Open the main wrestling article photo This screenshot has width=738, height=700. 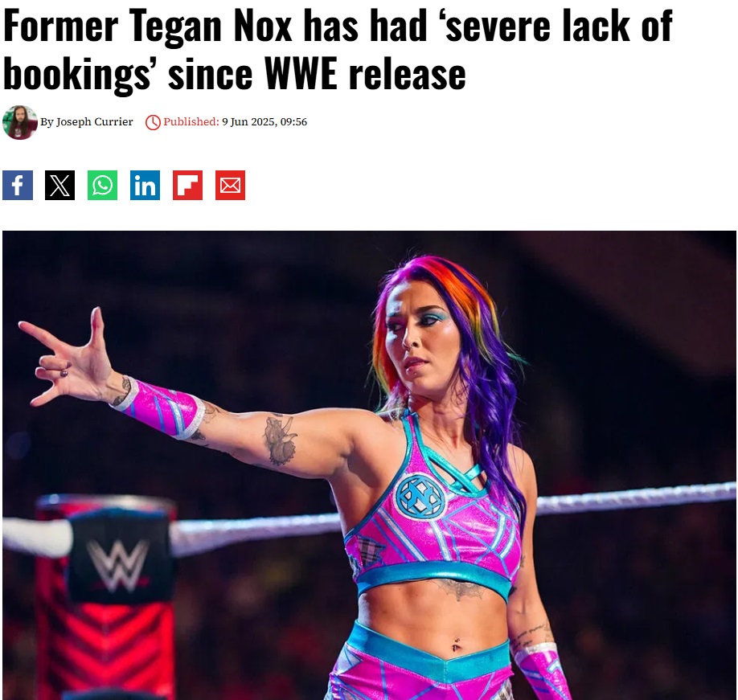(x=369, y=465)
